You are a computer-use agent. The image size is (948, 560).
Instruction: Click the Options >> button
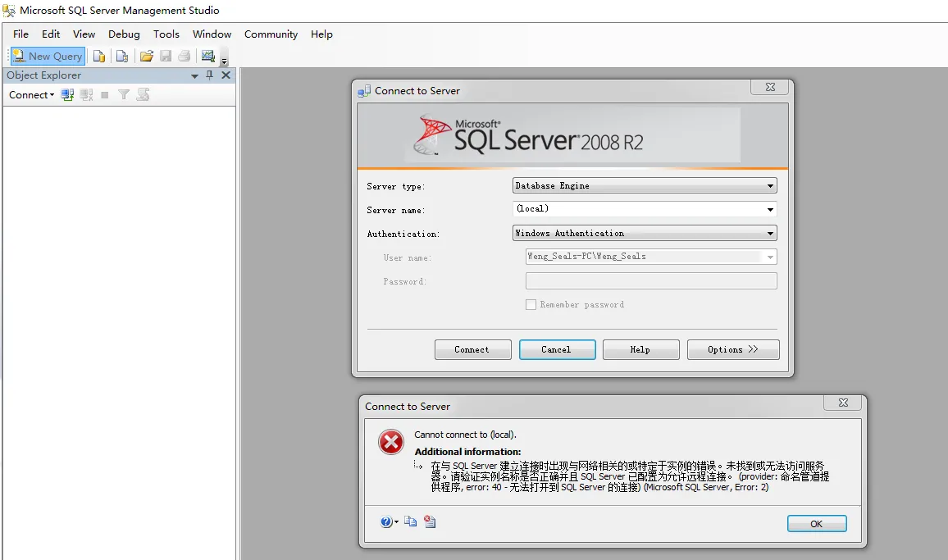[x=733, y=349]
